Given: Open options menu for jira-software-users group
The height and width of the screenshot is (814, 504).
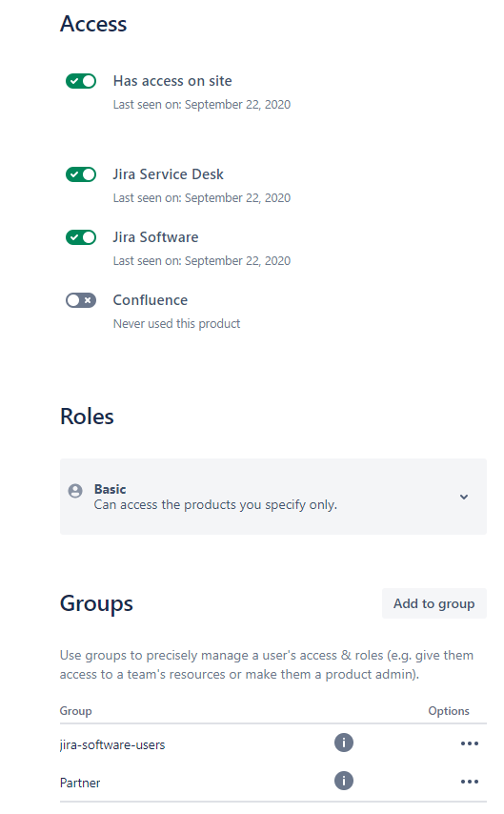Looking at the screenshot, I should tap(470, 743).
